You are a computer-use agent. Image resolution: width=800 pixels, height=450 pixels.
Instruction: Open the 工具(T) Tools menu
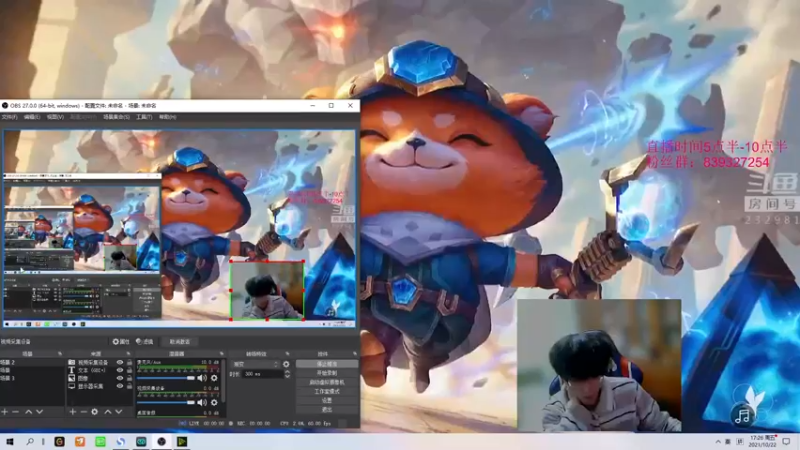click(144, 117)
